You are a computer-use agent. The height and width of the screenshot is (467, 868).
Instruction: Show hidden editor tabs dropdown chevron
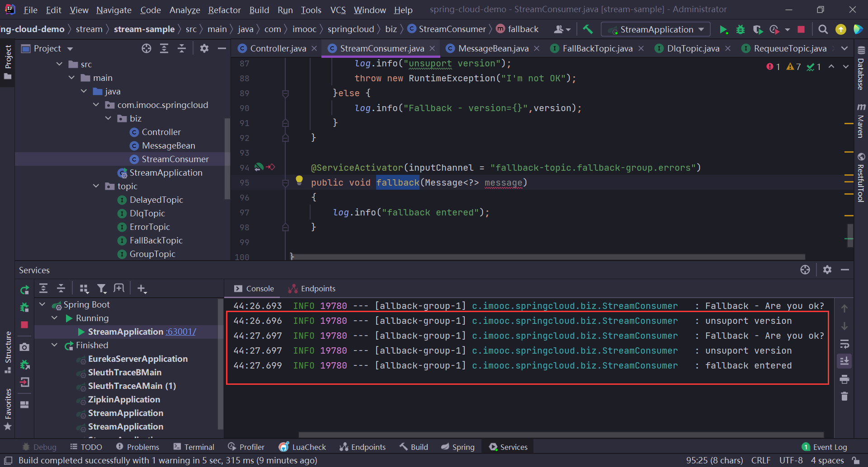(844, 48)
